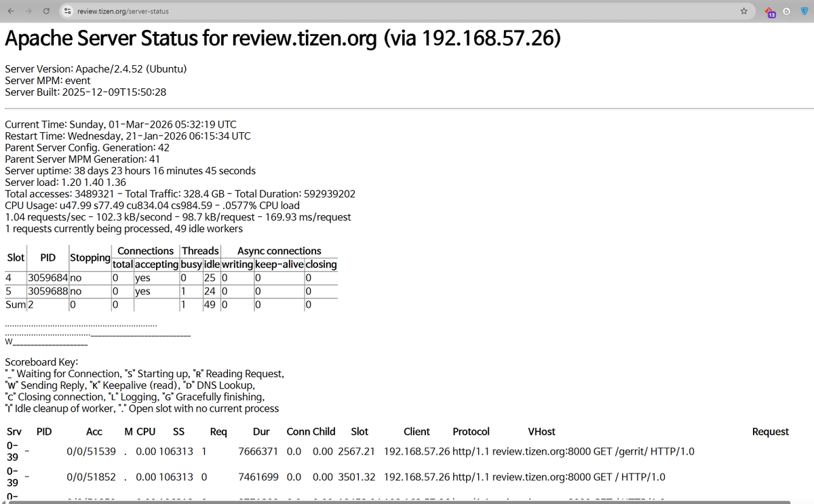Click the Current Time line

pyautogui.click(x=121, y=124)
